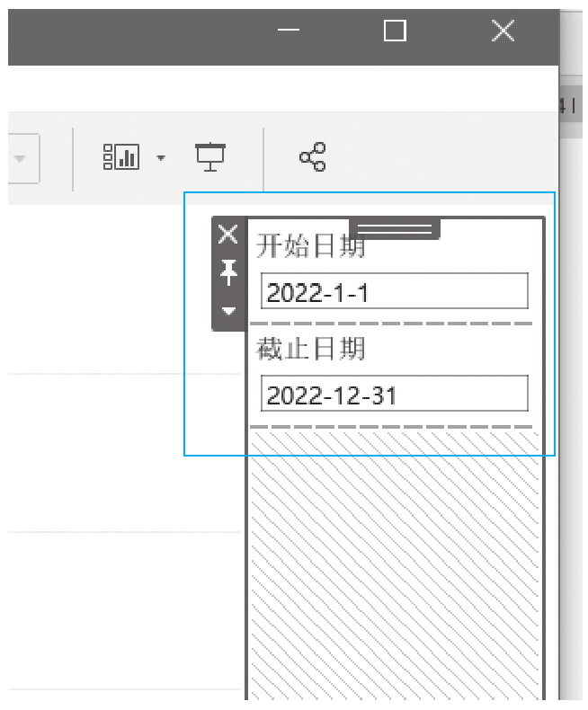Expand the small arrow beside the chart icon
The image size is (588, 710).
click(161, 157)
